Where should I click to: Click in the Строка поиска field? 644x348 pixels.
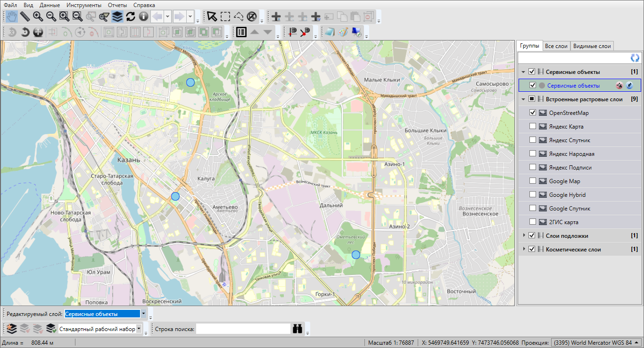click(x=243, y=329)
